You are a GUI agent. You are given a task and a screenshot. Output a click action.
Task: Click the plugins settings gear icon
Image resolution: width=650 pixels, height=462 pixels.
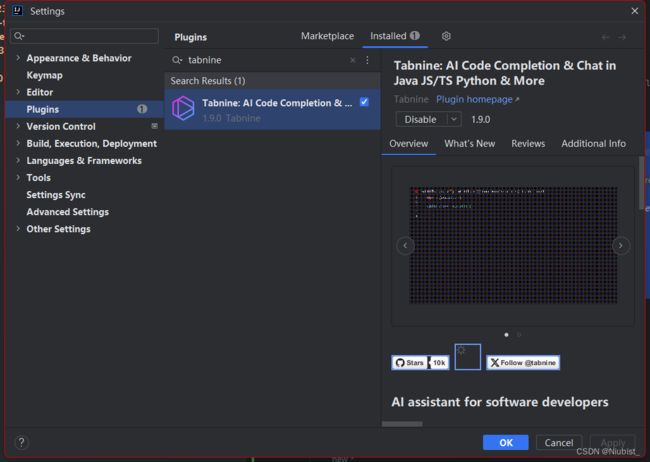click(x=446, y=36)
